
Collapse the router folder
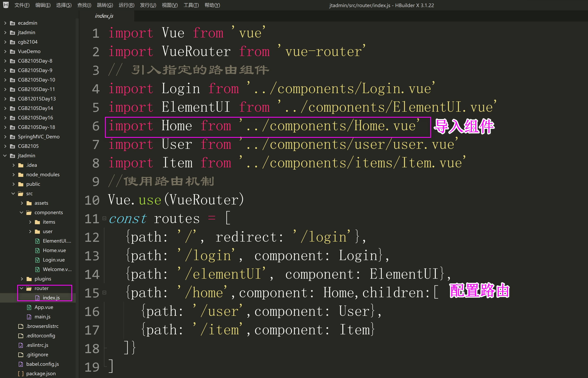(22, 288)
